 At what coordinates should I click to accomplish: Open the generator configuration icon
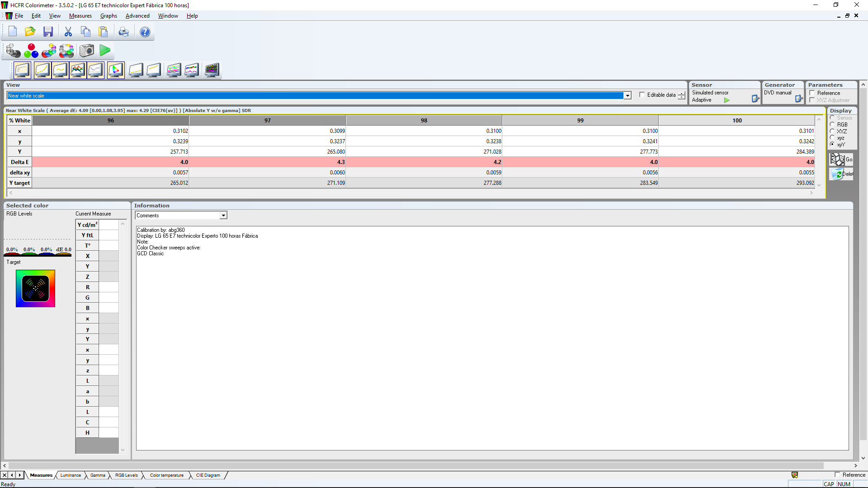(x=799, y=99)
